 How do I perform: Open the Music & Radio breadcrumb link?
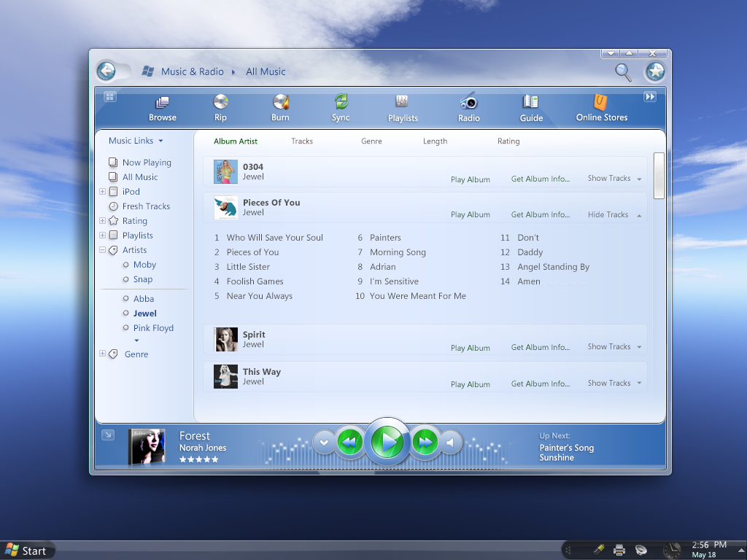point(192,71)
